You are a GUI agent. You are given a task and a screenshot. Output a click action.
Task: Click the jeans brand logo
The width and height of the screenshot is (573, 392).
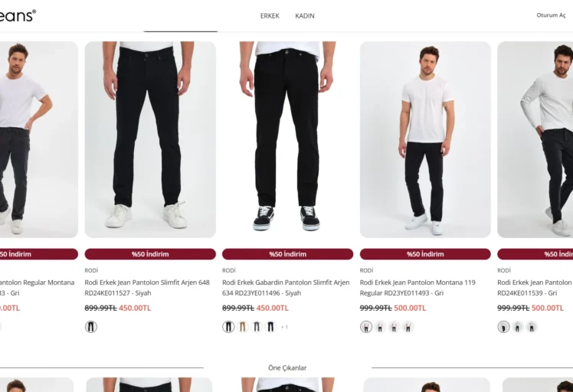click(x=17, y=15)
